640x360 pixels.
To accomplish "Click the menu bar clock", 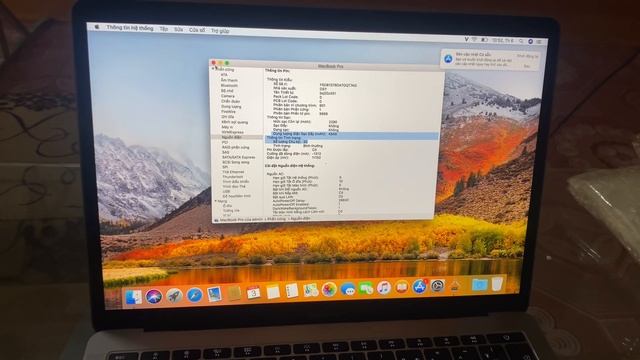I will pos(503,41).
